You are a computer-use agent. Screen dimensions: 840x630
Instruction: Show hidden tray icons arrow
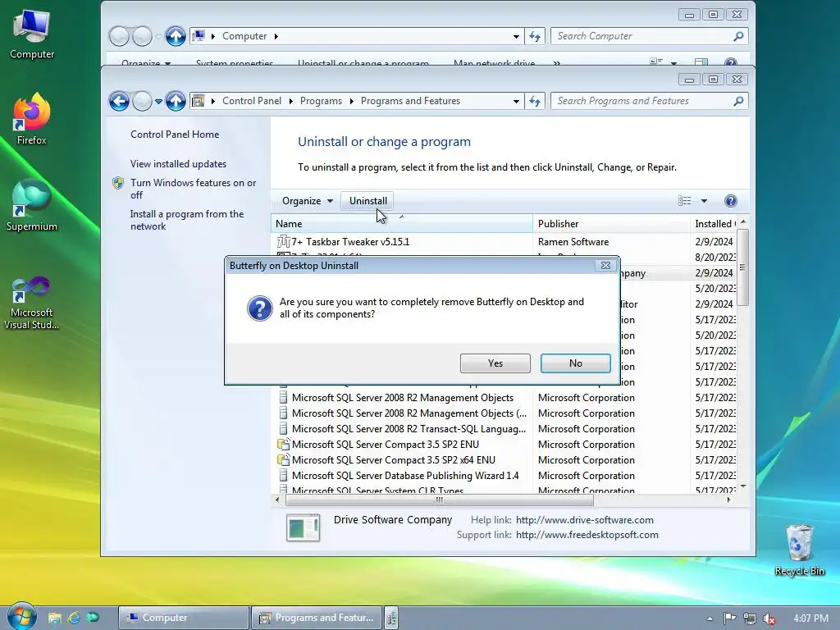click(x=710, y=619)
